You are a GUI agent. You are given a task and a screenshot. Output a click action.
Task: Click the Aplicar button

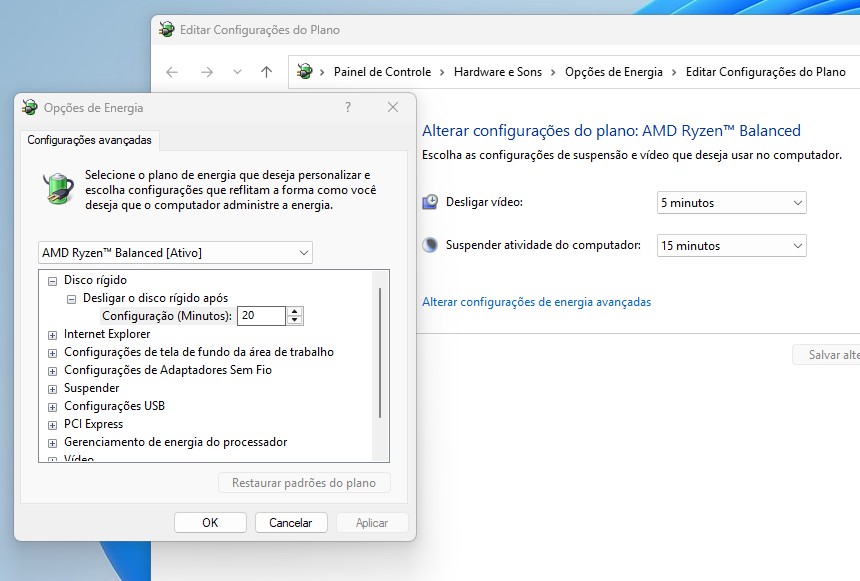[x=372, y=523]
